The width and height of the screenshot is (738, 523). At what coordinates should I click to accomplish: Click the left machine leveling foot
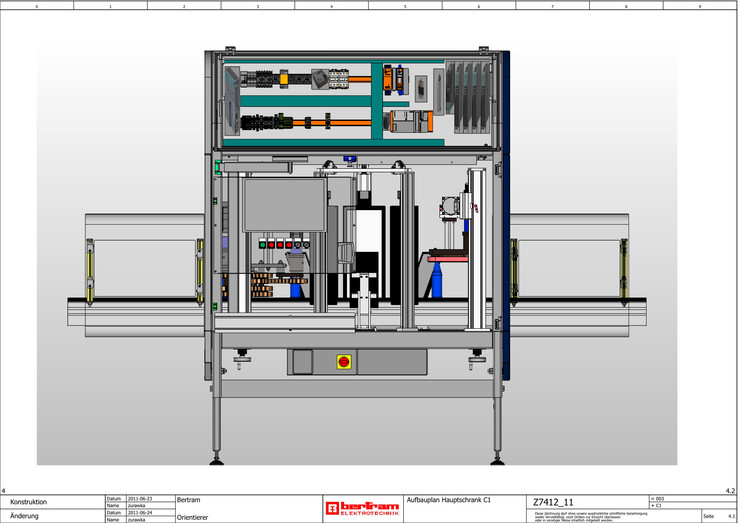tap(218, 461)
